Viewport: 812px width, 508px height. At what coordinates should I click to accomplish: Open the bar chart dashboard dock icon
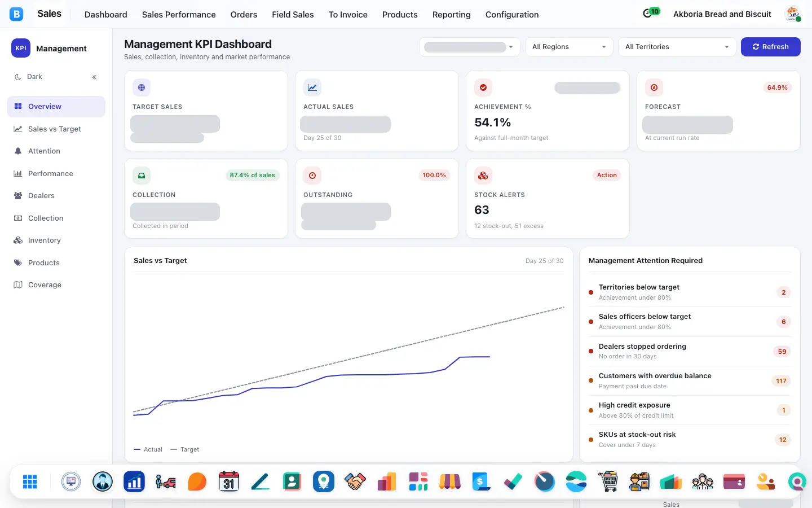tap(134, 481)
